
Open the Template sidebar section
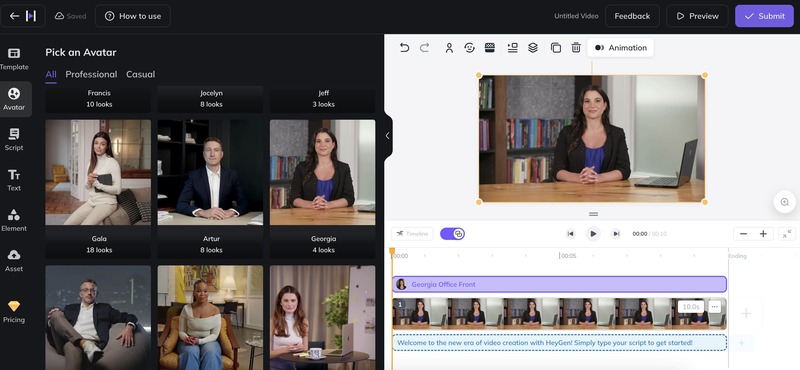(14, 59)
